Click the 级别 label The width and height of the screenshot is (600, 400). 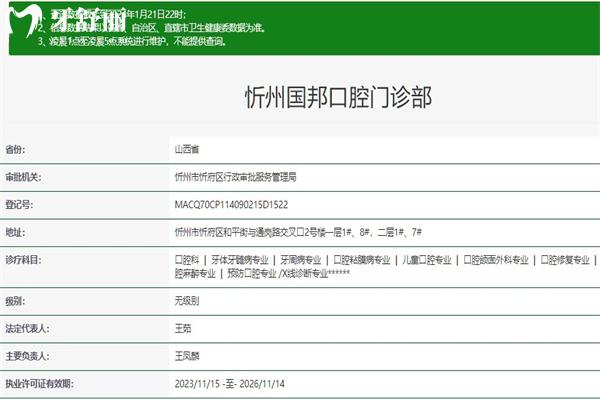point(15,301)
